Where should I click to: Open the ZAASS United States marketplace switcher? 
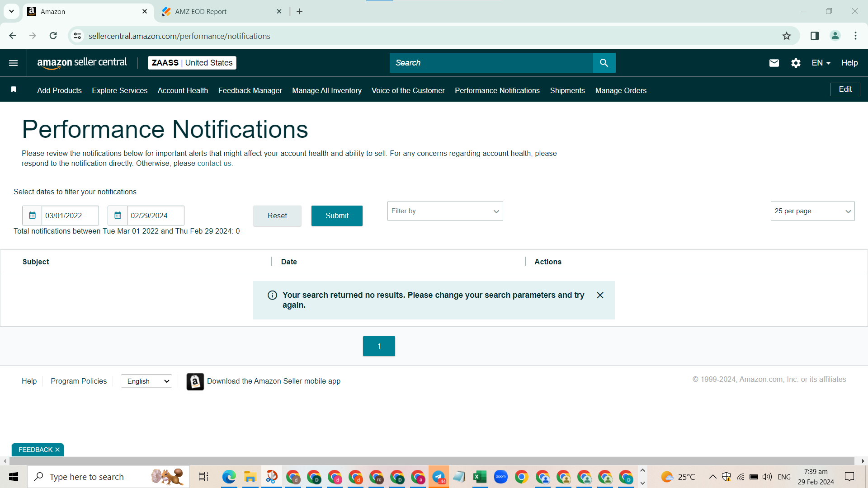(192, 63)
